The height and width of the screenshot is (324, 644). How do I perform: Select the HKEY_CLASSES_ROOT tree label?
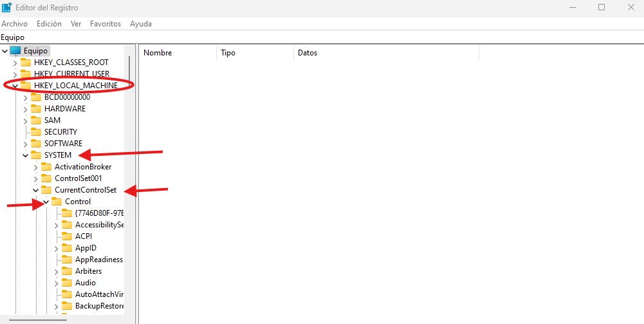[x=71, y=62]
